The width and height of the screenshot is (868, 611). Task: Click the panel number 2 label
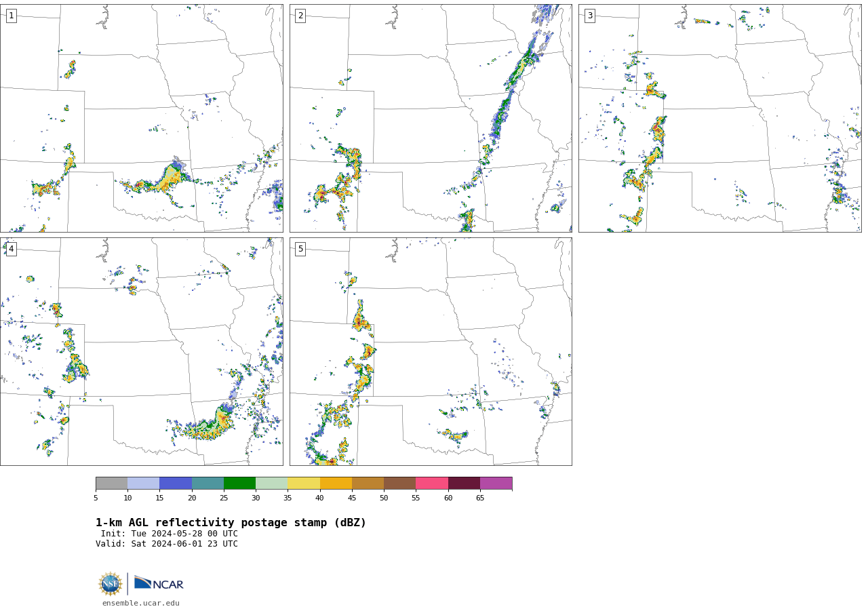(x=300, y=16)
